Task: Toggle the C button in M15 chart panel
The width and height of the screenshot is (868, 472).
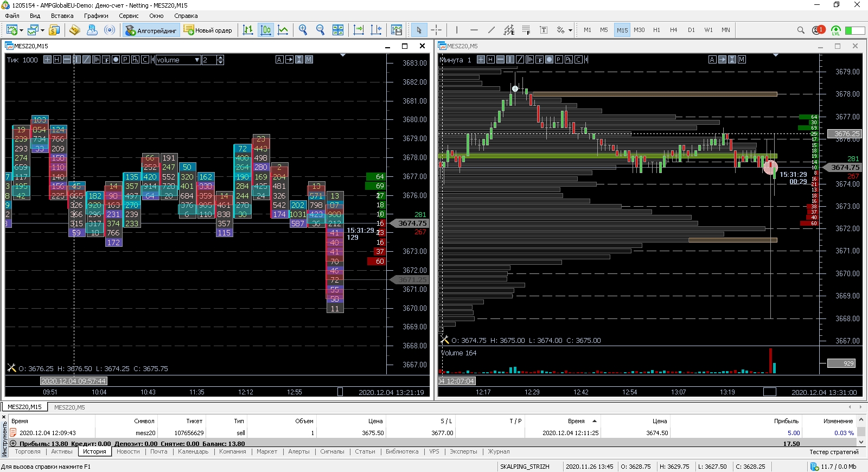Action: tap(145, 60)
